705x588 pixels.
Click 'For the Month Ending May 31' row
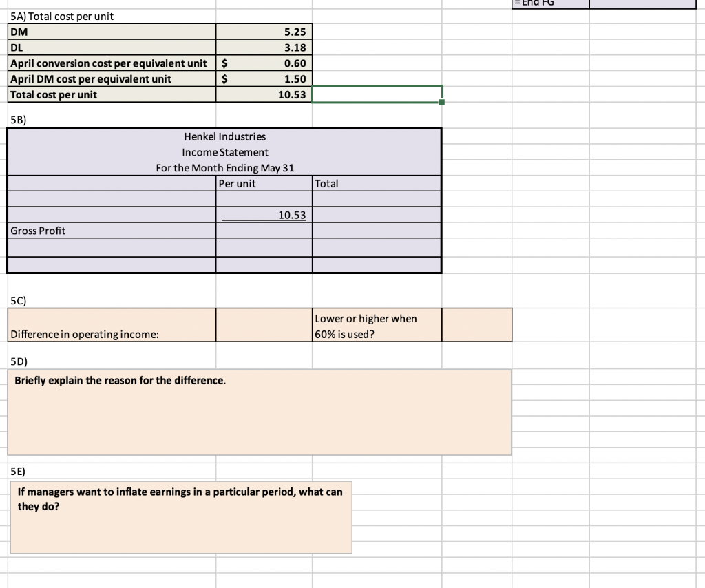click(x=225, y=168)
